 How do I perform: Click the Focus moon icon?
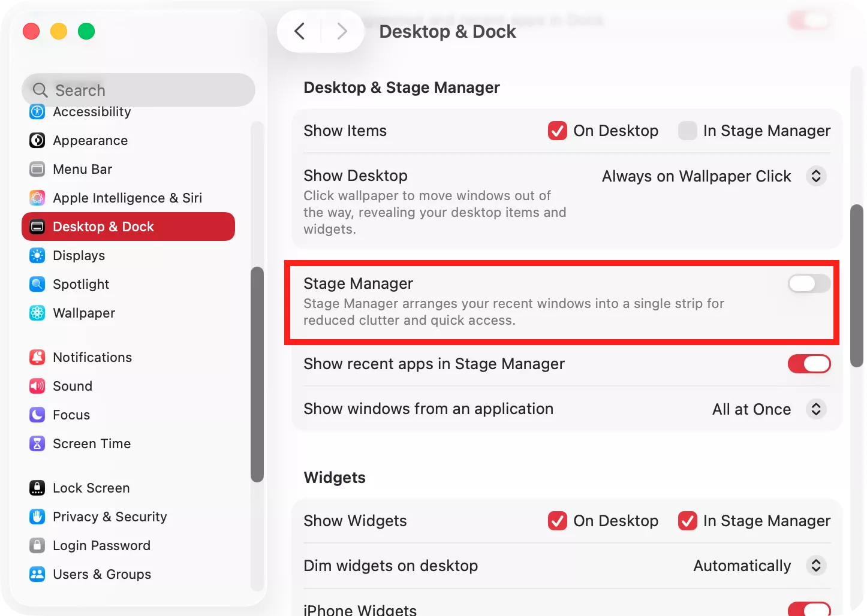pyautogui.click(x=37, y=415)
